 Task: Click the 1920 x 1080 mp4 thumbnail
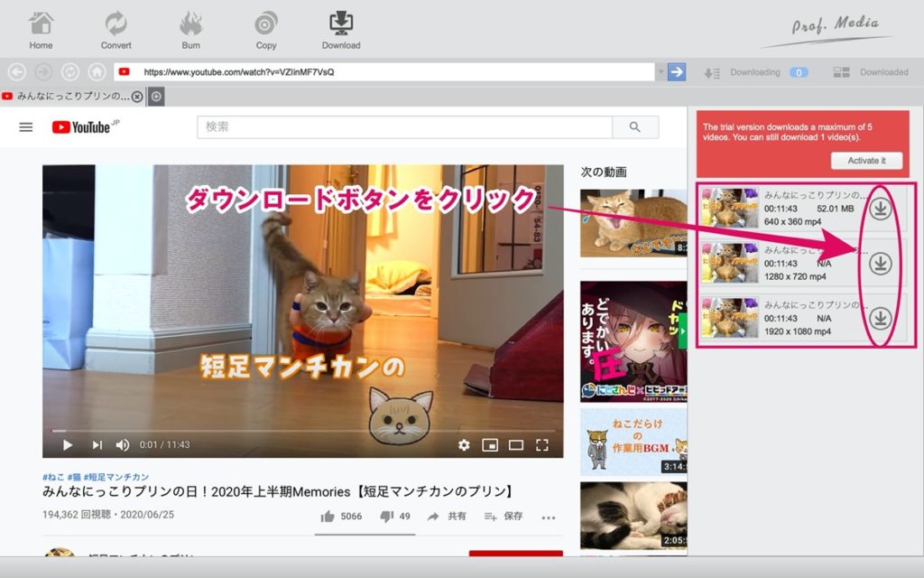(x=729, y=317)
